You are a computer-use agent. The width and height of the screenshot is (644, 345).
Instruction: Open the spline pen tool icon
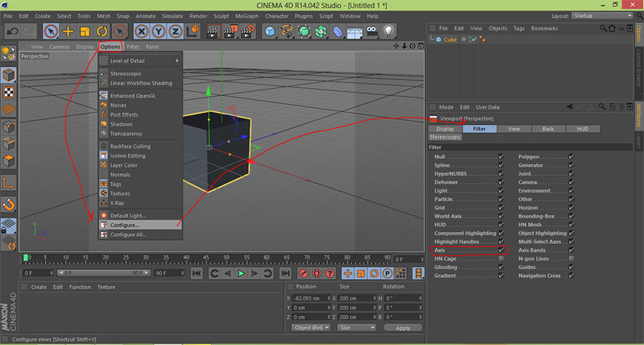(x=287, y=31)
